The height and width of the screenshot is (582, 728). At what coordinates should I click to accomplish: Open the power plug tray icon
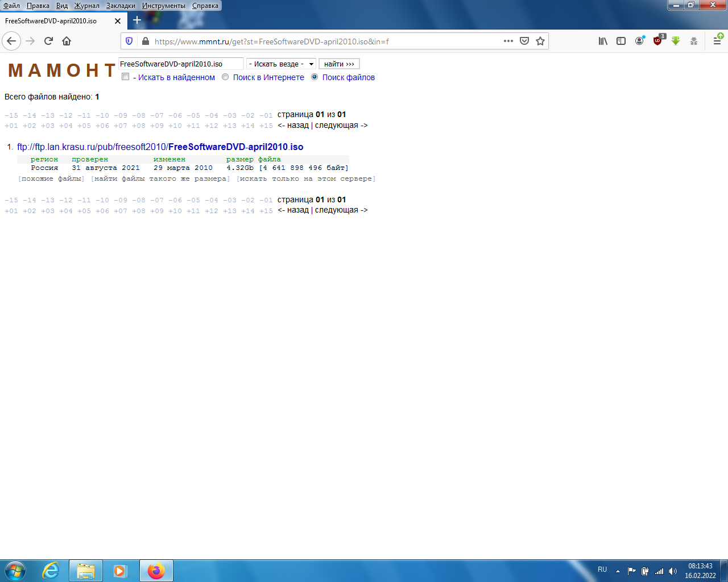646,571
